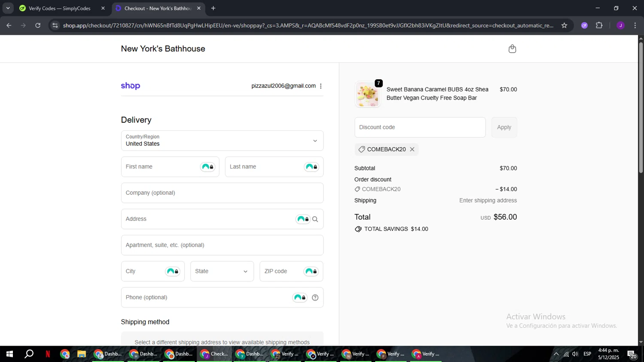Screen dimensions: 644x362
Task: Click pizzazul2006@gmail.com email text
Action: coord(283,86)
